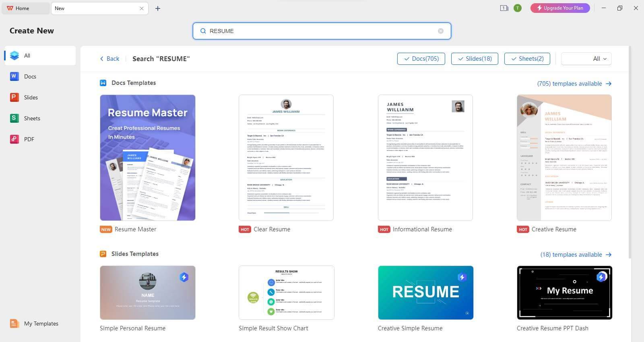Select Sheets category in sidebar
This screenshot has height=342, width=644.
tap(40, 118)
